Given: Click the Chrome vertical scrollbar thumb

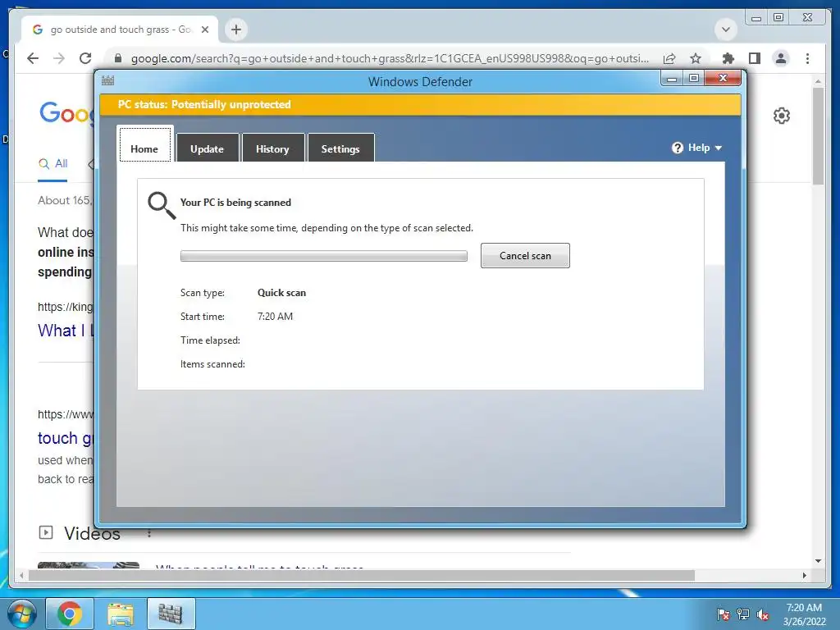Looking at the screenshot, I should 818,137.
